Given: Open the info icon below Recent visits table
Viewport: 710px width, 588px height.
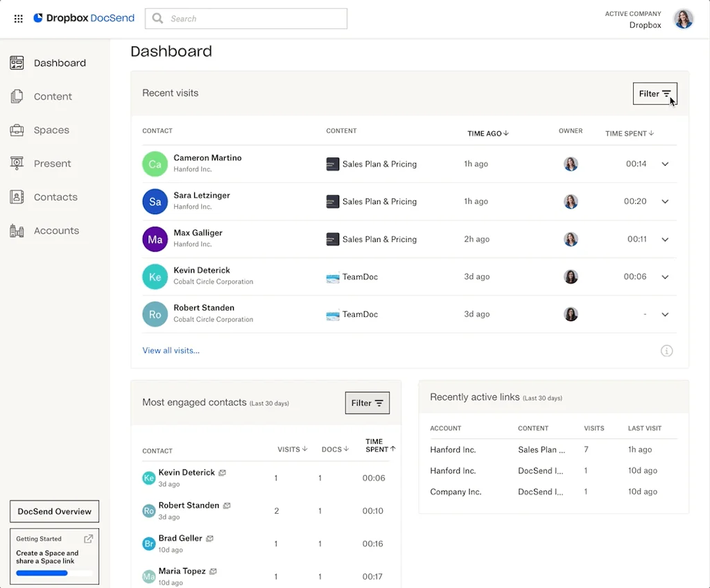Looking at the screenshot, I should (666, 351).
